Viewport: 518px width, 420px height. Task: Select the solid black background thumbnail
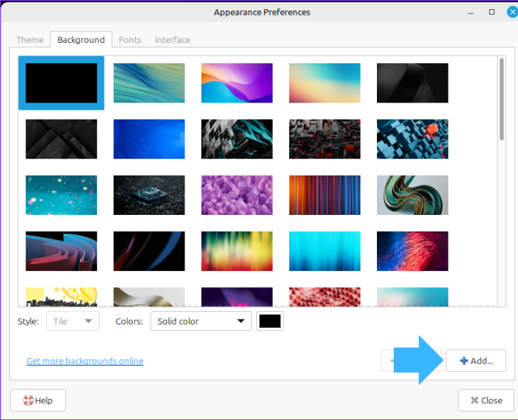click(x=61, y=83)
